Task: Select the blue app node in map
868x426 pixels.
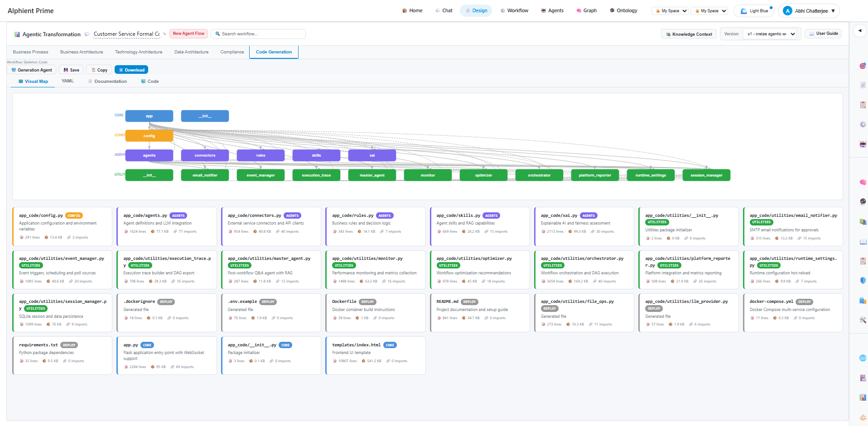Action: coord(149,116)
